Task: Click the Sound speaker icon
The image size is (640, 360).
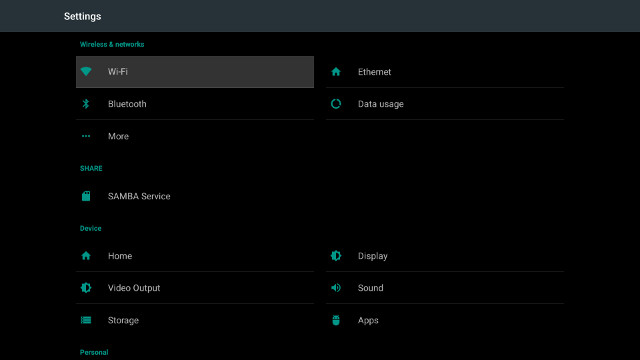Action: (x=336, y=288)
